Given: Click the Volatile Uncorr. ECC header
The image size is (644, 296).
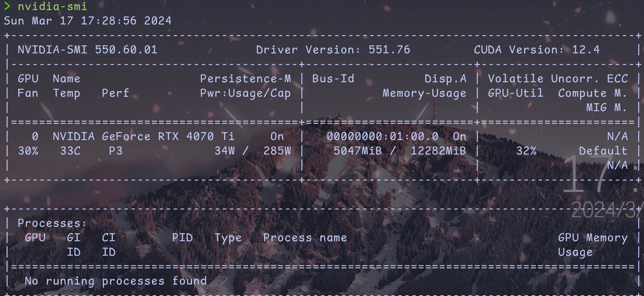Looking at the screenshot, I should click(x=558, y=78).
